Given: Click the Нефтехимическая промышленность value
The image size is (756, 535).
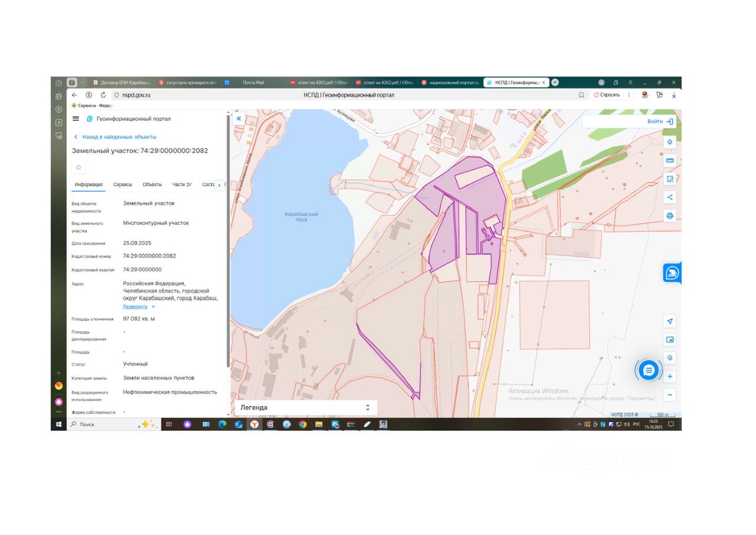Looking at the screenshot, I should [170, 392].
